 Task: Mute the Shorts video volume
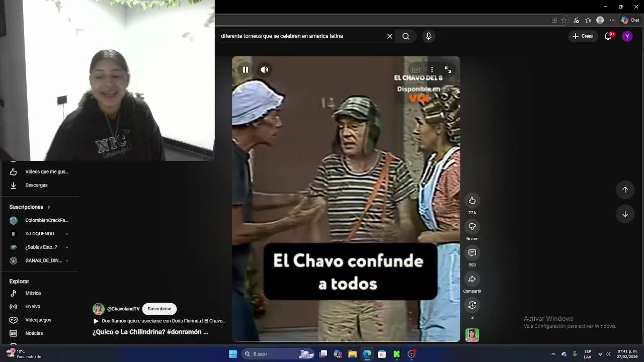point(264,70)
